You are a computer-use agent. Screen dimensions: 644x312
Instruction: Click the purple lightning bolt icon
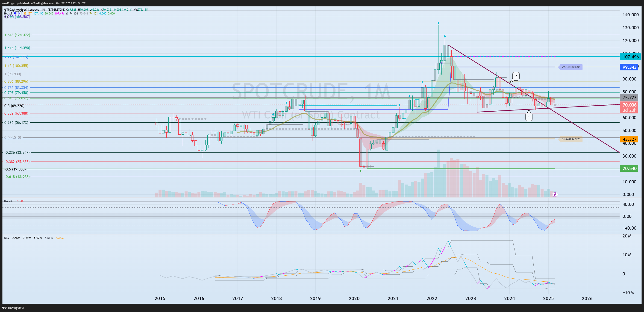[x=555, y=194]
